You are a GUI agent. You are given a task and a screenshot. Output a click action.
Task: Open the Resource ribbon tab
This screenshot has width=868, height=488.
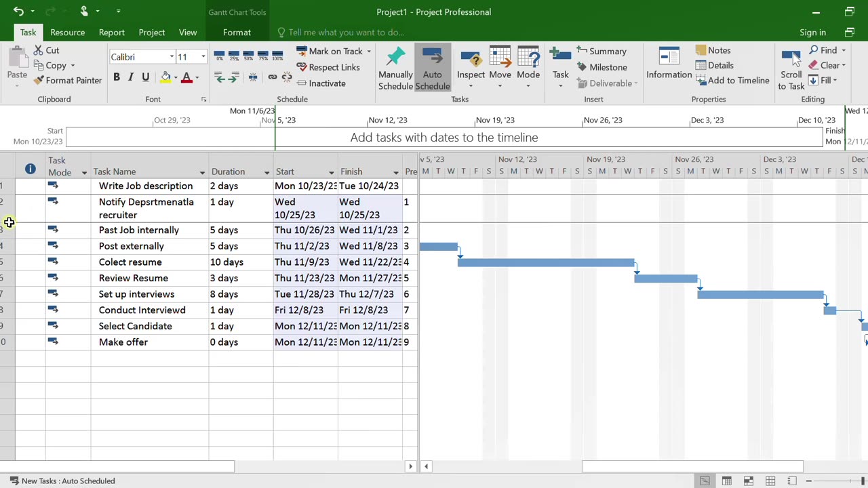[x=67, y=33]
